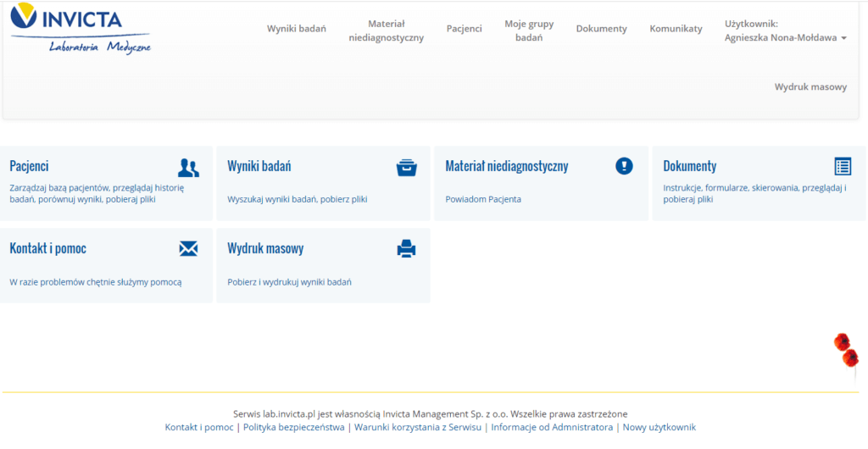Open Warunki korzystania z Serwisu link
The image size is (868, 449).
pyautogui.click(x=417, y=428)
